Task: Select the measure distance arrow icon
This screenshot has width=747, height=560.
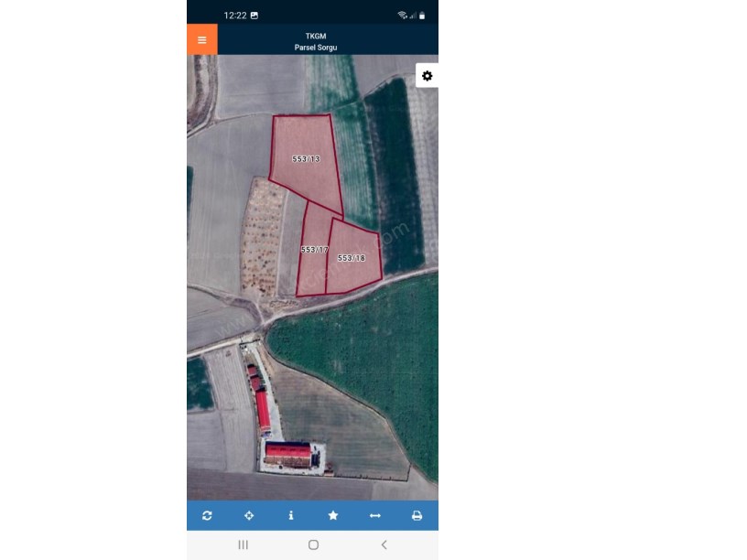Action: point(375,515)
